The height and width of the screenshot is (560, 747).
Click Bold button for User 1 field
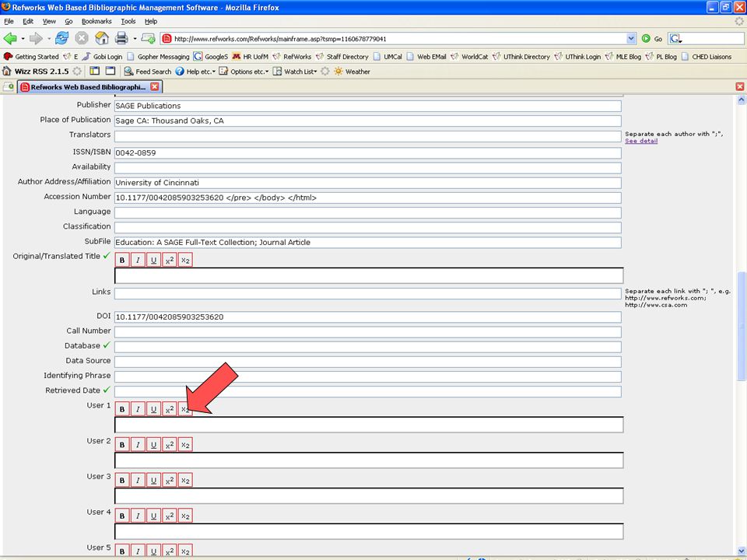(x=122, y=409)
